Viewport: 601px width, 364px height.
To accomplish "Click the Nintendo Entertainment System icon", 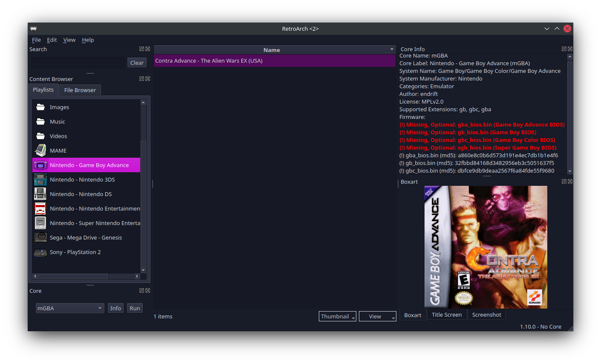I will [x=40, y=208].
